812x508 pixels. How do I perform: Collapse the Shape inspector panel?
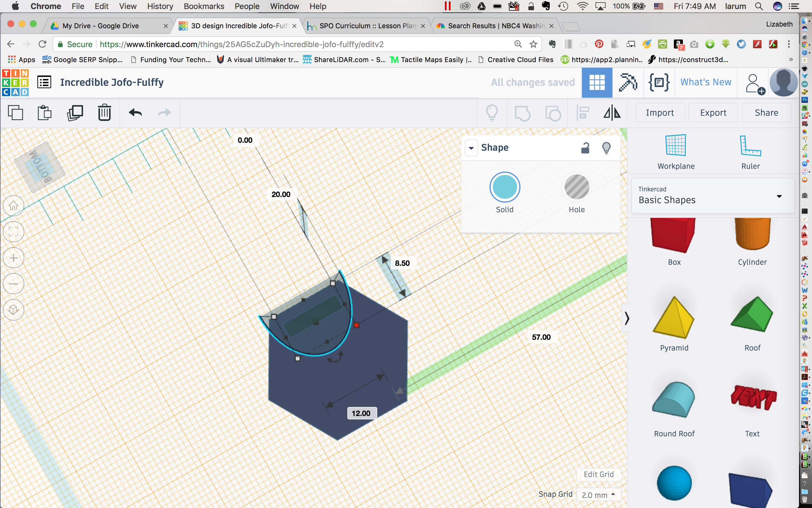(471, 148)
